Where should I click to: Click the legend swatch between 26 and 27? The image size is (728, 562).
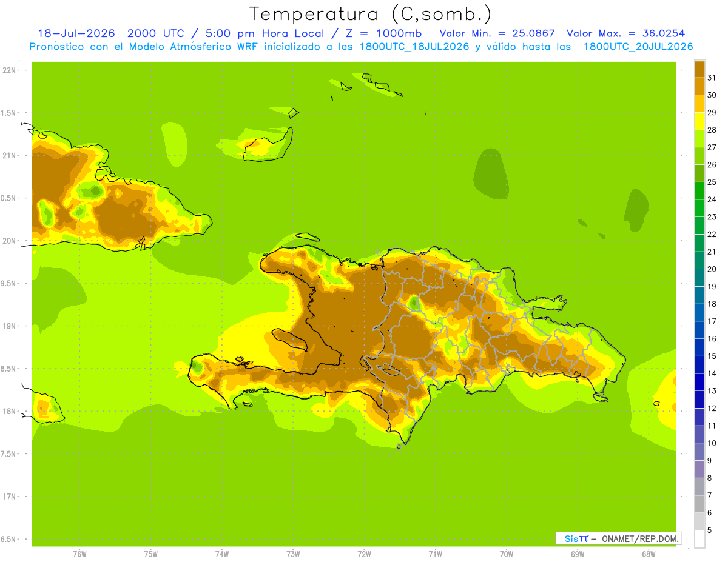click(699, 155)
